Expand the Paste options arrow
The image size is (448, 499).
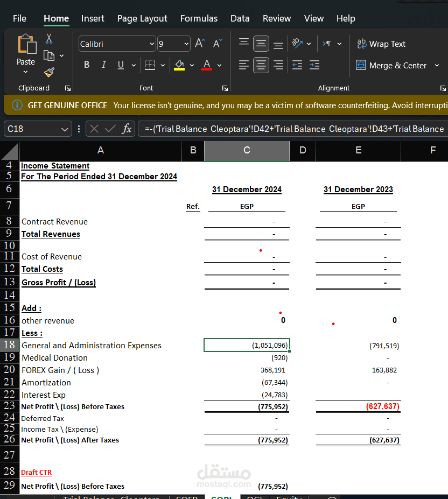[26, 72]
